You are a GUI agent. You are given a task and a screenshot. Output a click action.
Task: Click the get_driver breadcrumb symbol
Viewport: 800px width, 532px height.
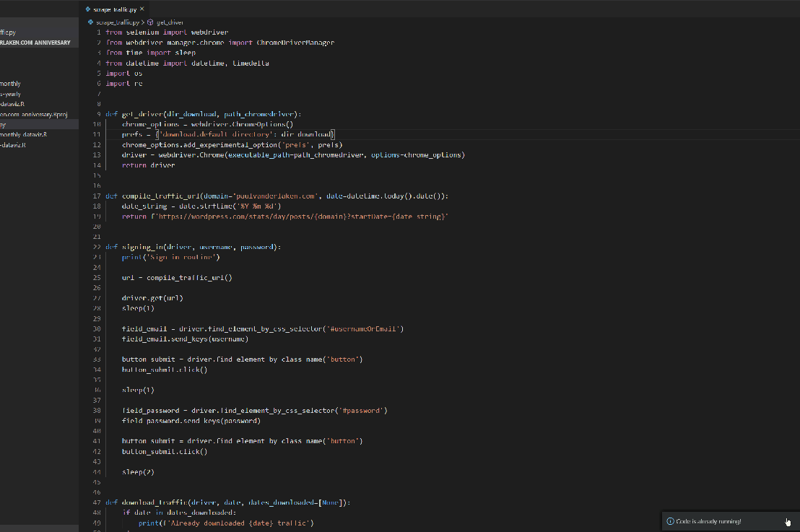[x=170, y=22]
